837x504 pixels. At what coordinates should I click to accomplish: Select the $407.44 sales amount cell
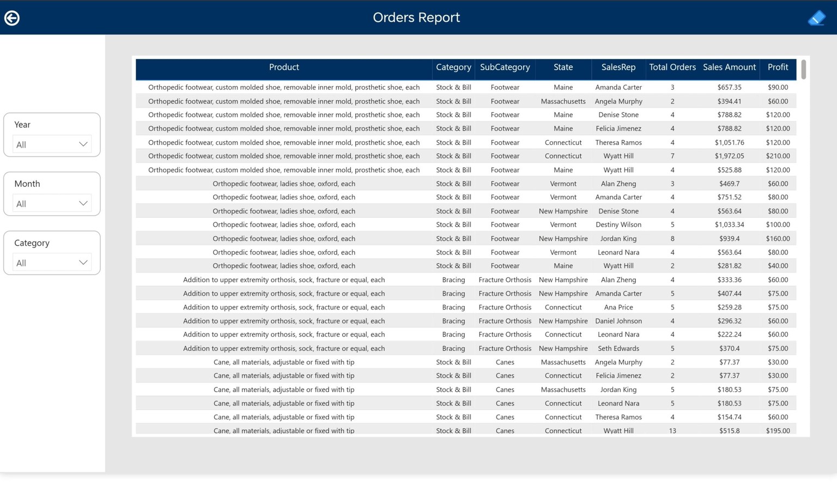(x=729, y=293)
